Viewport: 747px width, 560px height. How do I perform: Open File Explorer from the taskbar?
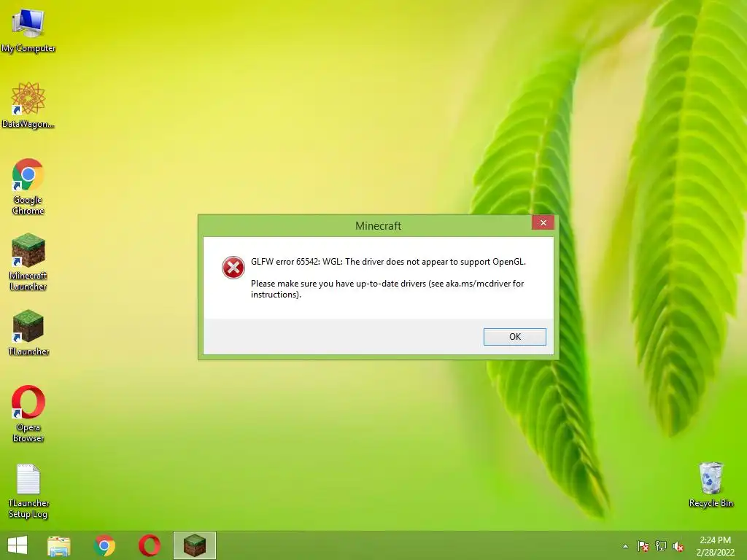pyautogui.click(x=59, y=545)
